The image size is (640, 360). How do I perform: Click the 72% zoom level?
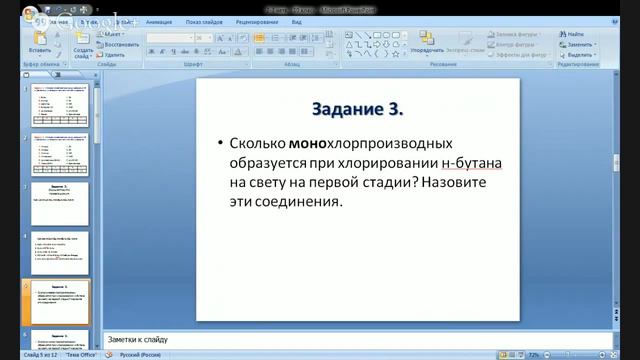(x=534, y=355)
